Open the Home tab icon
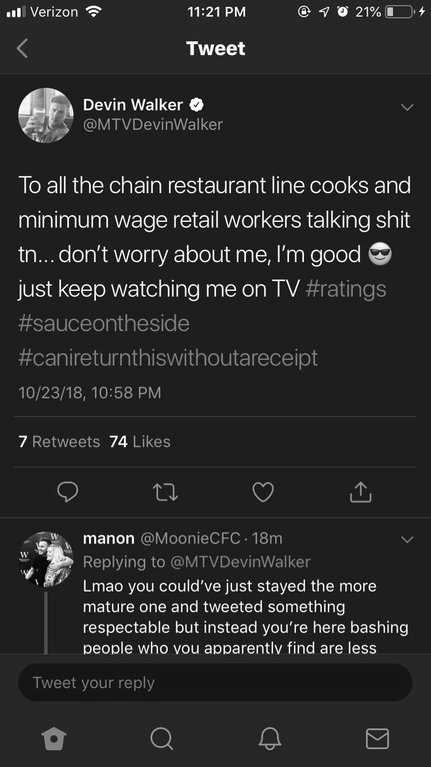Image resolution: width=431 pixels, height=767 pixels. [x=54, y=738]
